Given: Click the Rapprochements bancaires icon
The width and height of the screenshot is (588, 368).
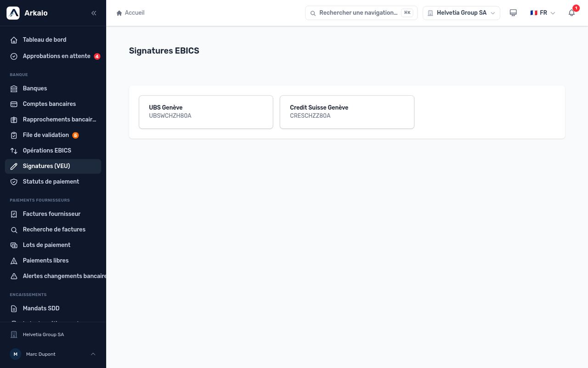Looking at the screenshot, I should tap(14, 120).
